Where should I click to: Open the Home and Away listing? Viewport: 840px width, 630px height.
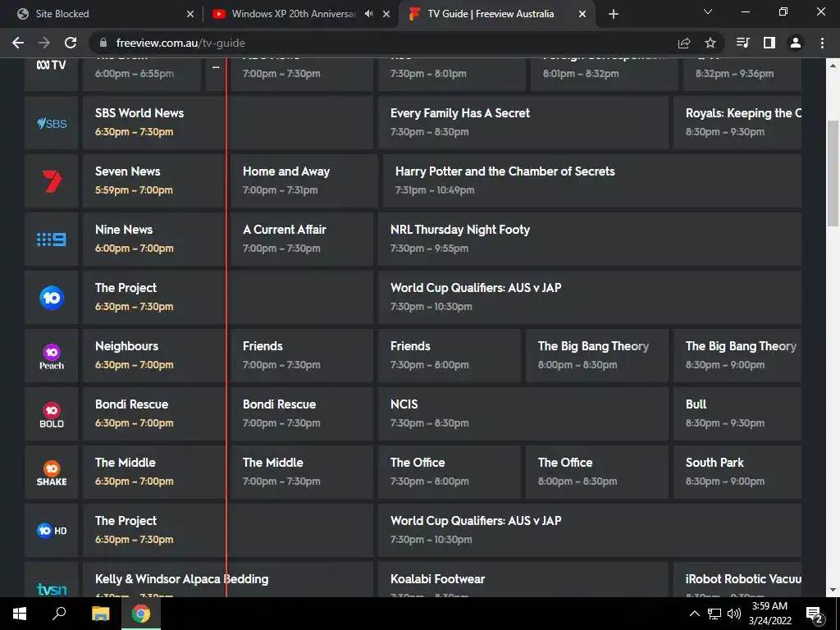click(304, 181)
